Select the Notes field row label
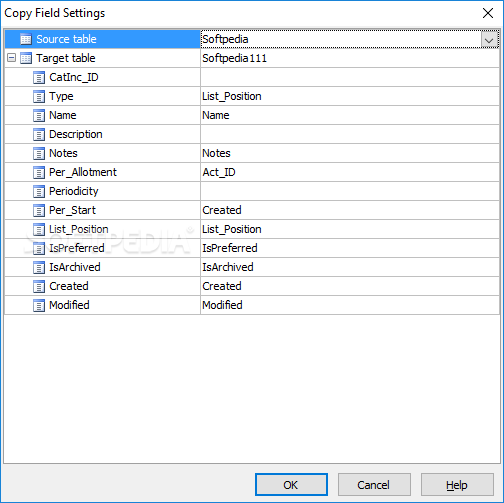Screen dimensions: 504x503 pyautogui.click(x=63, y=153)
